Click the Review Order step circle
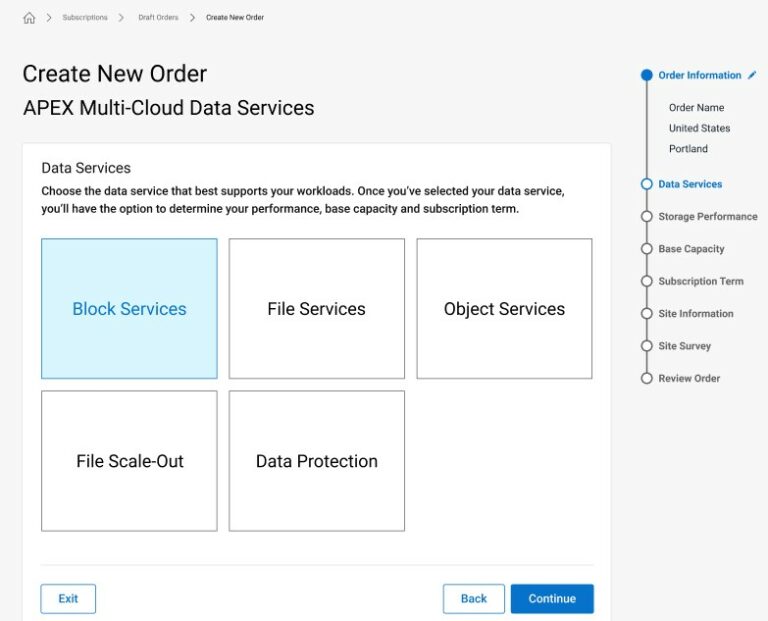Screen dimensions: 768x621 647,379
